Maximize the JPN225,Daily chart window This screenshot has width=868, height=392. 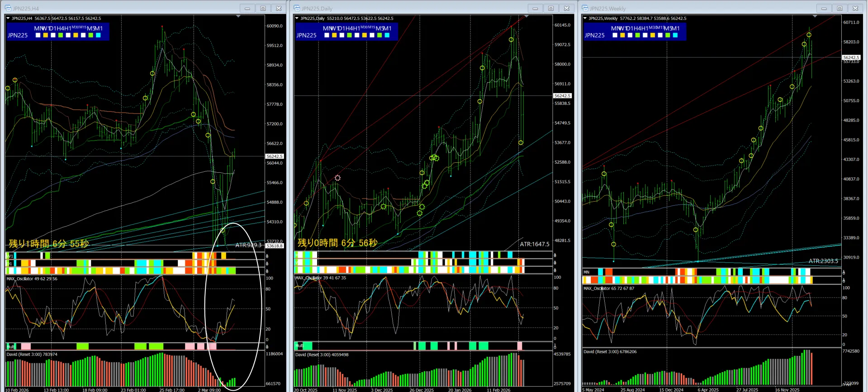click(x=551, y=8)
